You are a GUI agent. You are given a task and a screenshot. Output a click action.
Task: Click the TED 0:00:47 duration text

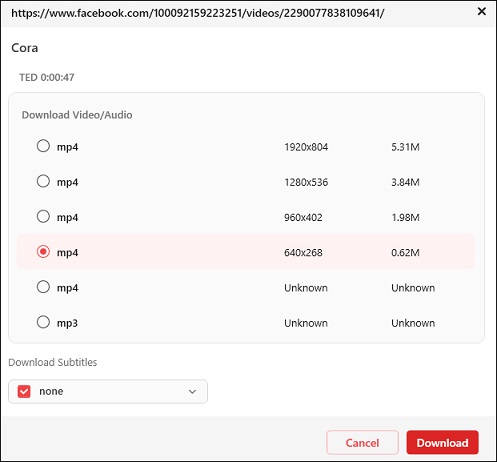[47, 77]
